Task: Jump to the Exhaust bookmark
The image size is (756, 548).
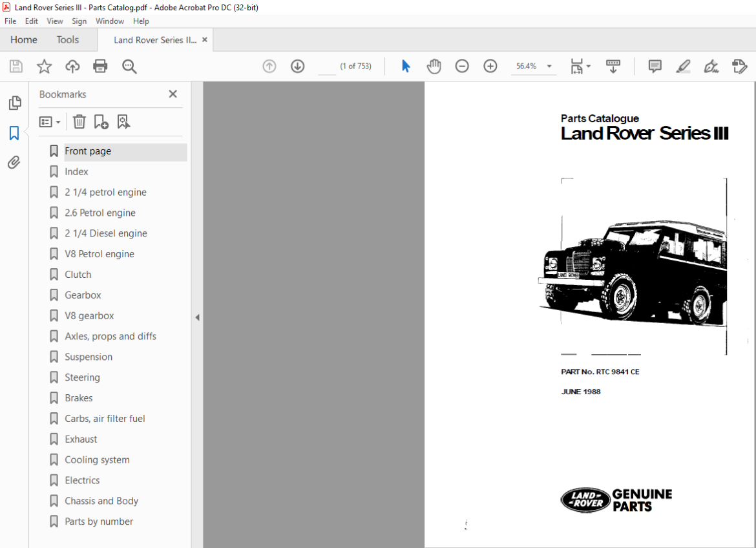Action: click(x=81, y=439)
